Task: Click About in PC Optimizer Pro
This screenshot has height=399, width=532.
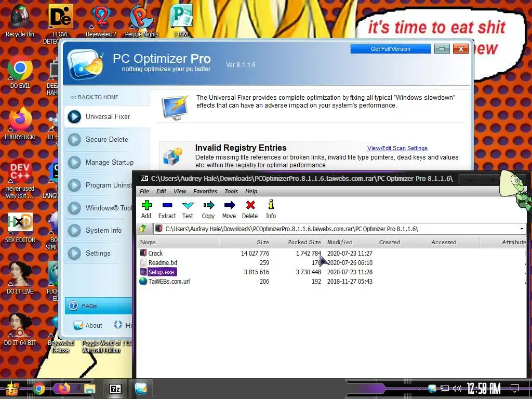Action: pos(88,325)
